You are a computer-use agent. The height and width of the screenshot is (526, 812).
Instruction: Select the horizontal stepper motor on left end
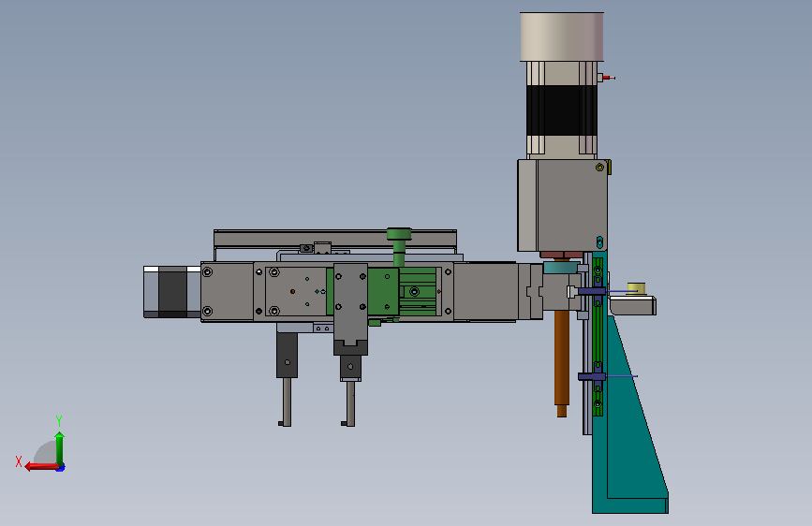click(172, 291)
